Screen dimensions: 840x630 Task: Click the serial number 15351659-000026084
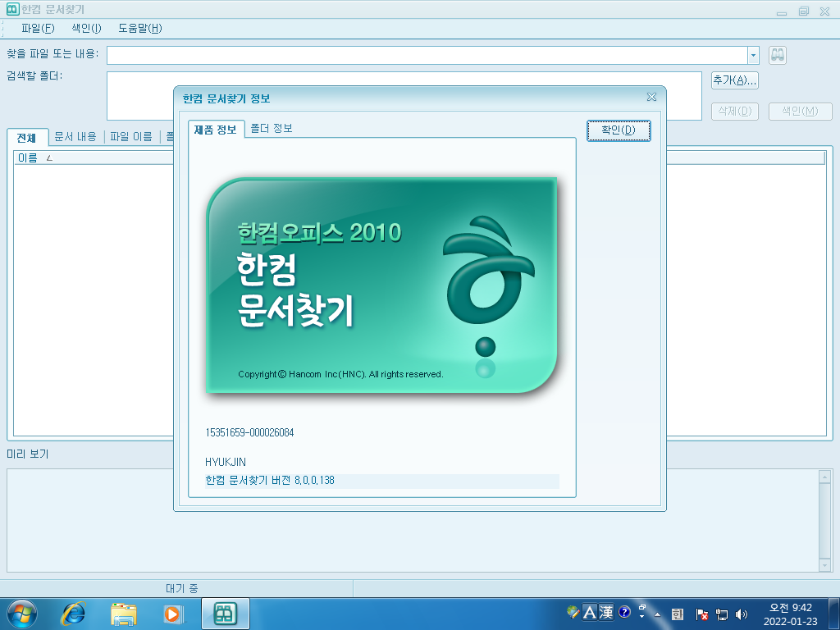click(249, 433)
